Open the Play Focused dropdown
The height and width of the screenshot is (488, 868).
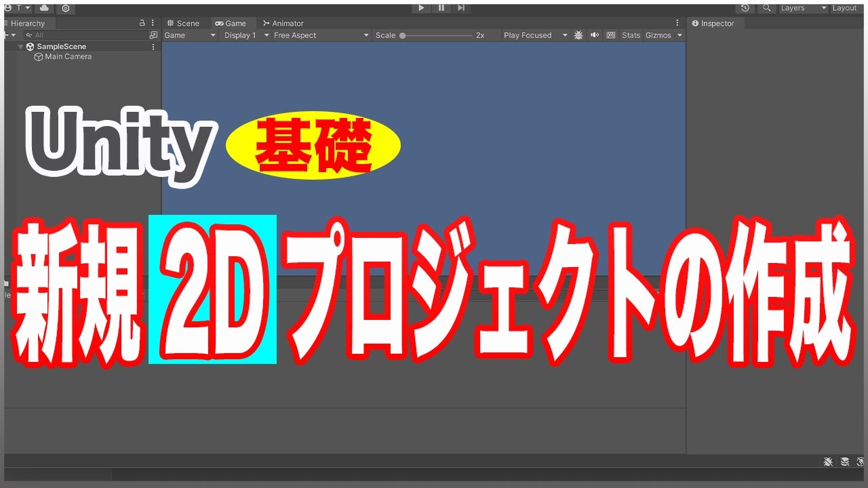pyautogui.click(x=535, y=35)
